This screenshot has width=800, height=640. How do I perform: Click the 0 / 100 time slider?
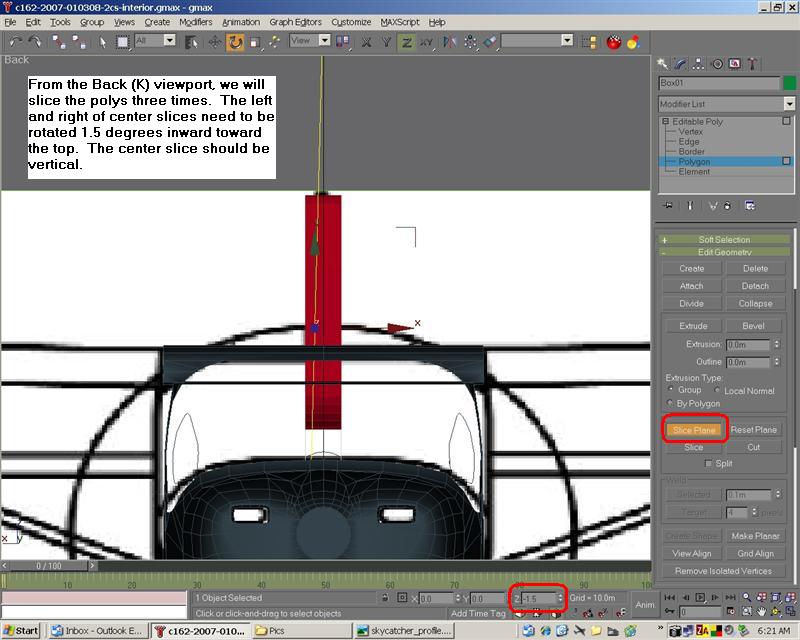[49, 565]
